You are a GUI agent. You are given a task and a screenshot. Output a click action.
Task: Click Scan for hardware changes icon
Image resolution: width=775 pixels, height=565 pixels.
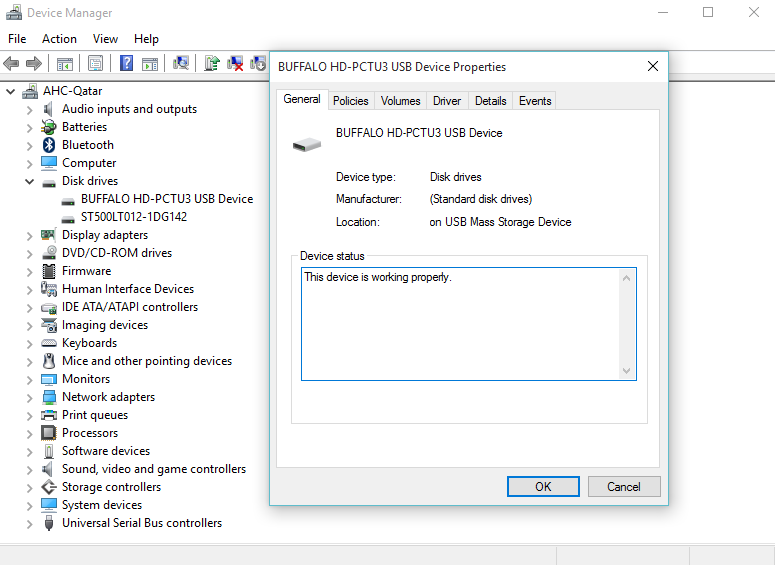coord(181,63)
